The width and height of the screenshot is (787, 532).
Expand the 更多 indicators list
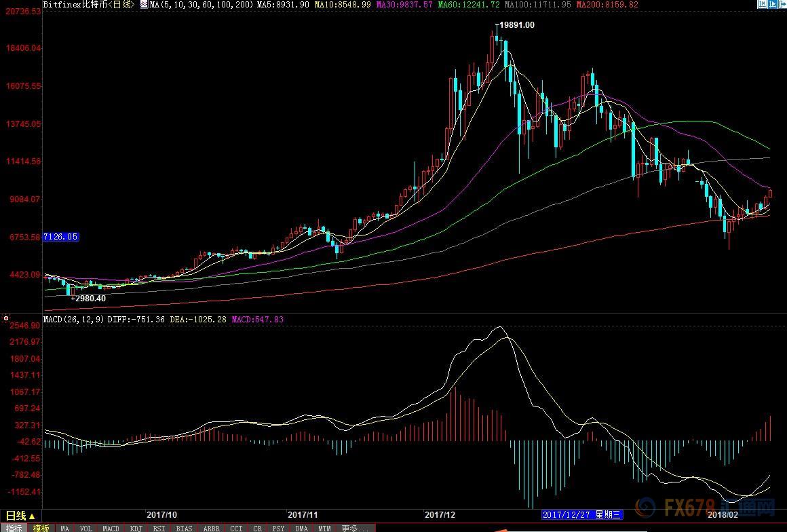[x=355, y=528]
